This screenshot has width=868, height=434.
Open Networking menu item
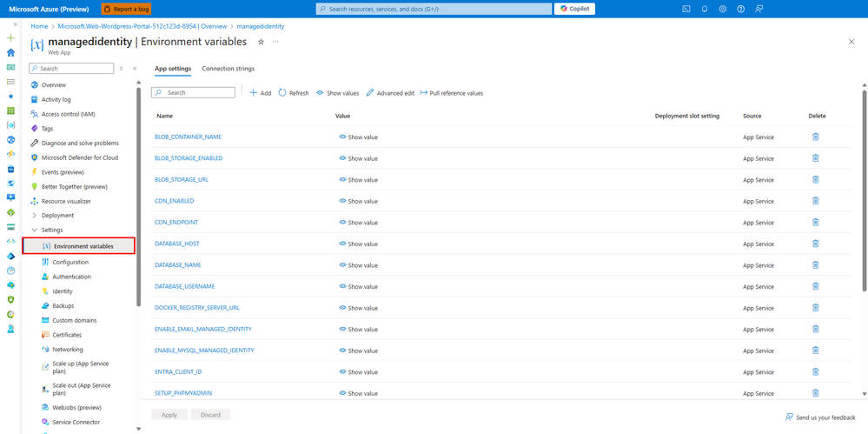(68, 349)
